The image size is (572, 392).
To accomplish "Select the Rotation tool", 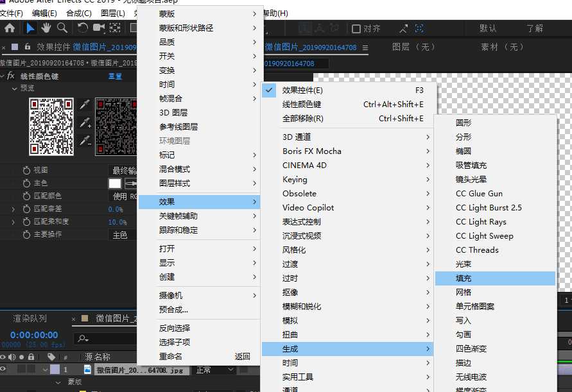I will click(82, 28).
